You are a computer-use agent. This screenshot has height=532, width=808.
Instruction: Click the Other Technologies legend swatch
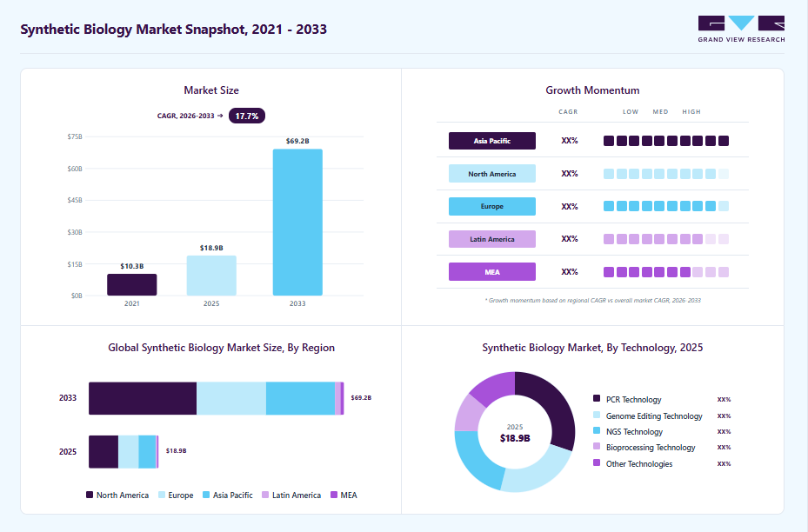coord(597,463)
